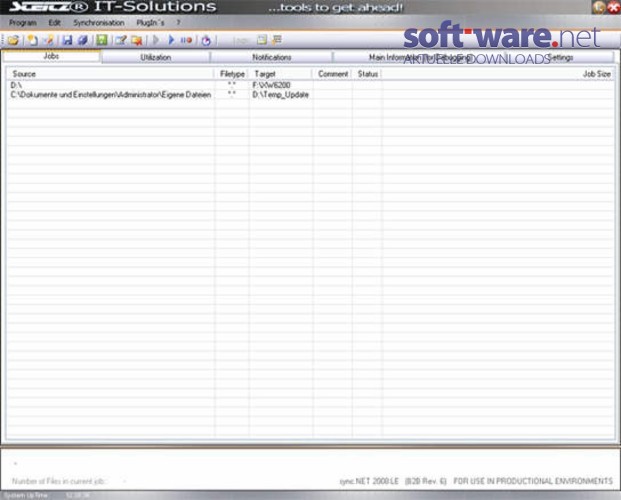
Task: Create a new job with the new-document icon
Action: (32, 40)
